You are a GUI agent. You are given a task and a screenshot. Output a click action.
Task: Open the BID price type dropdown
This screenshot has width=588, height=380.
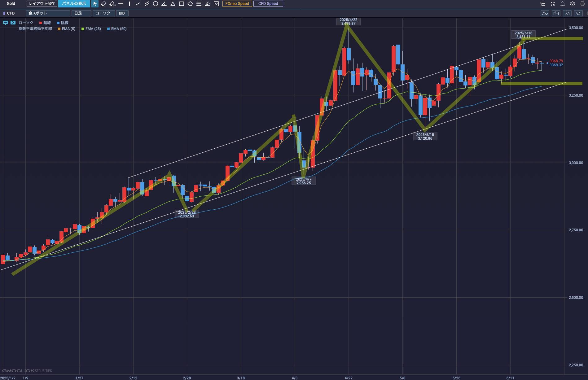[122, 13]
